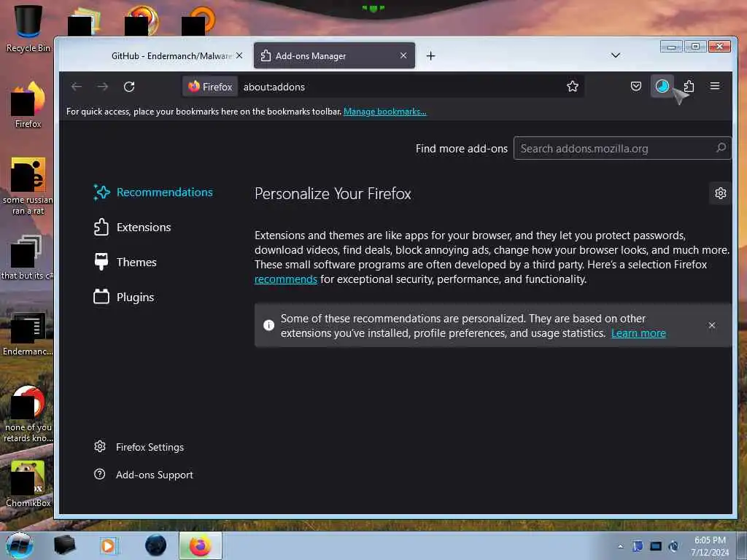Open the Pocket save button
Viewport: 747px width, 560px height.
click(x=635, y=86)
